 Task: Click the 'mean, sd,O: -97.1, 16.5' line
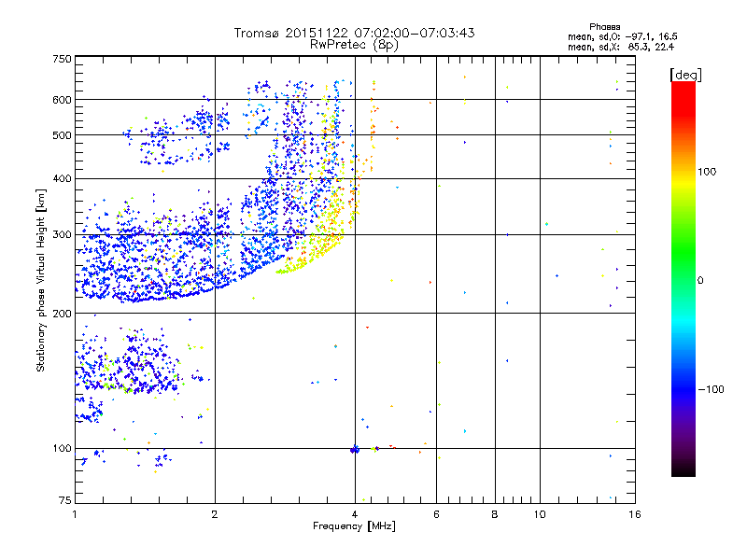point(622,36)
